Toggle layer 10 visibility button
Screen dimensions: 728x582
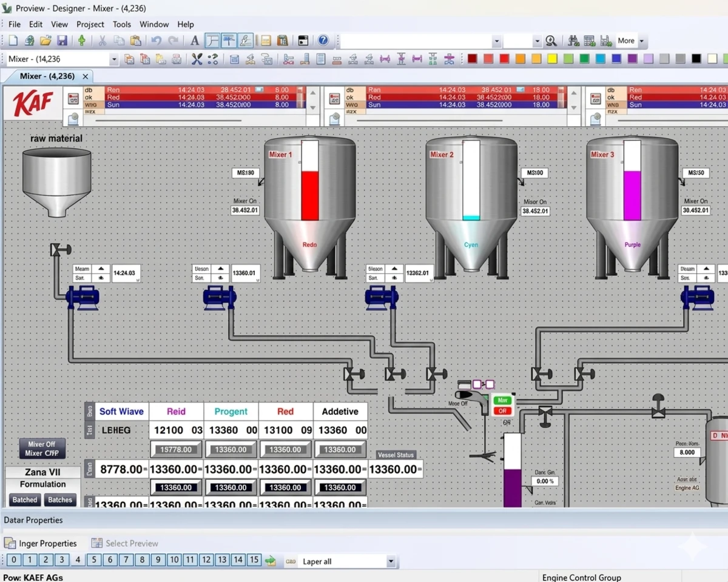click(x=174, y=560)
